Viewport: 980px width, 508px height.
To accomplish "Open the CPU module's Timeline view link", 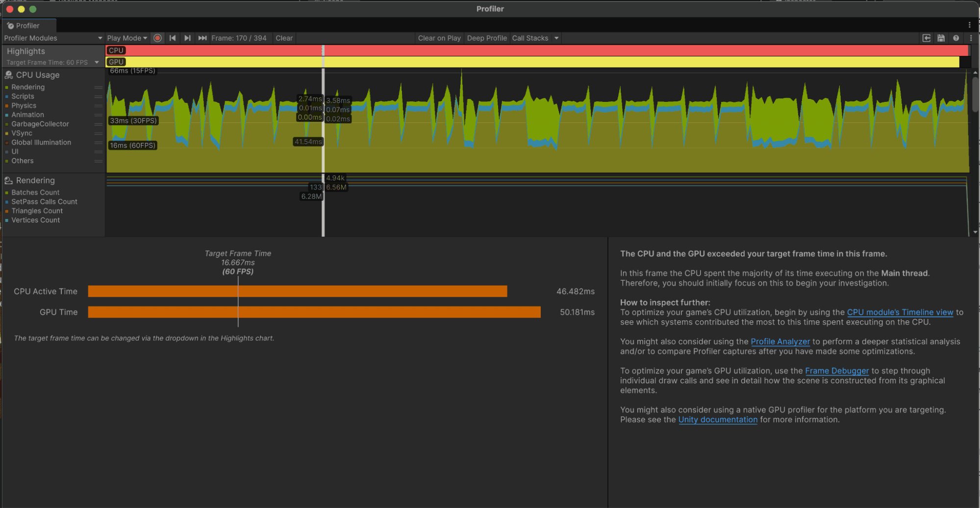I will pyautogui.click(x=900, y=312).
